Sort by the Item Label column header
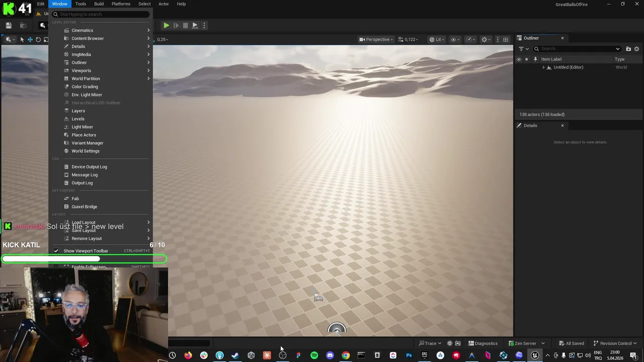 [x=551, y=59]
